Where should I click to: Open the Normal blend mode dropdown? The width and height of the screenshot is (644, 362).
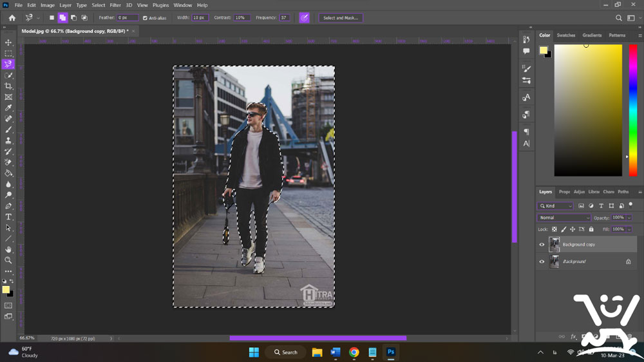563,218
